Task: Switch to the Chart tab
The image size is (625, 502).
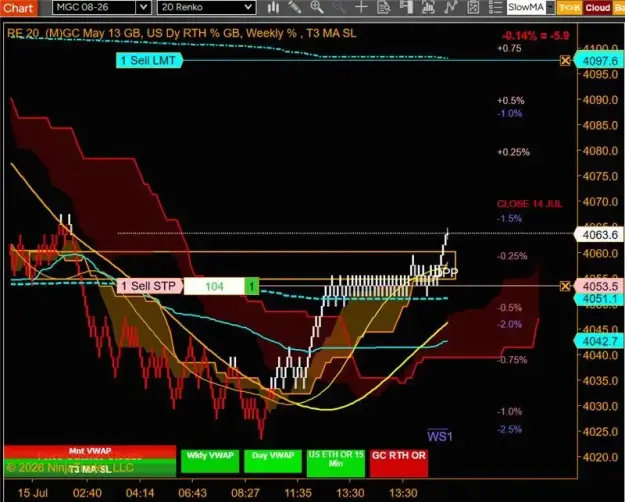Action: coord(18,8)
